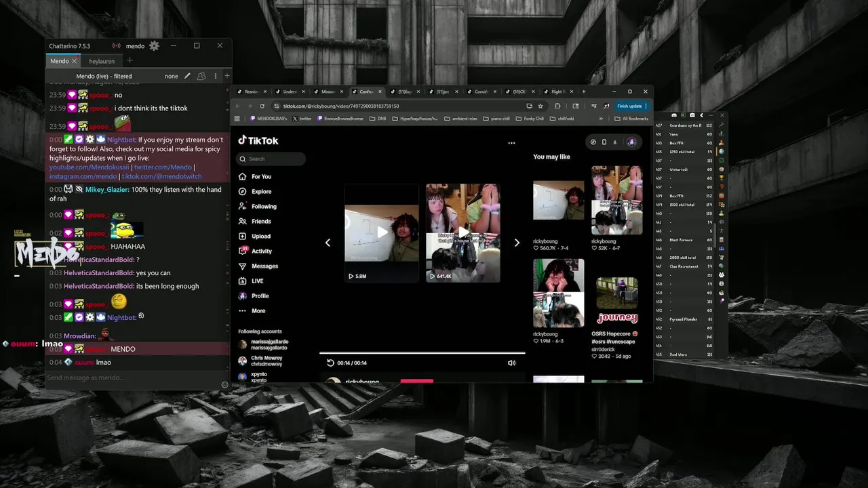
Task: Close the Mendo tab in Chatterino
Action: point(75,61)
